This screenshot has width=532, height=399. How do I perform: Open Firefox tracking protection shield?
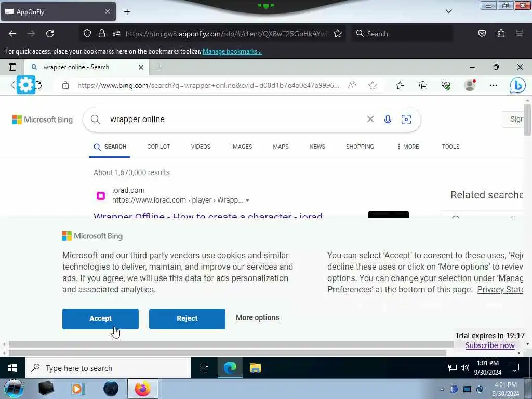click(87, 34)
